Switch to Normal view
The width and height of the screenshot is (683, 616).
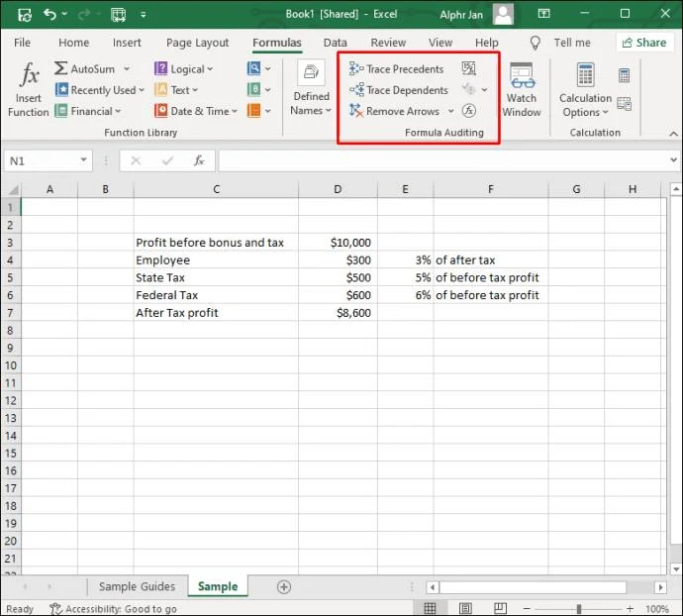click(x=430, y=609)
